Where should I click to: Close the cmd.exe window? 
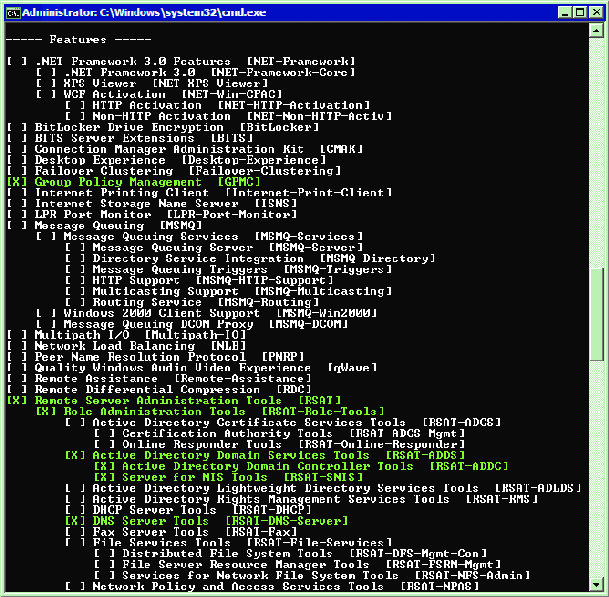(x=595, y=12)
